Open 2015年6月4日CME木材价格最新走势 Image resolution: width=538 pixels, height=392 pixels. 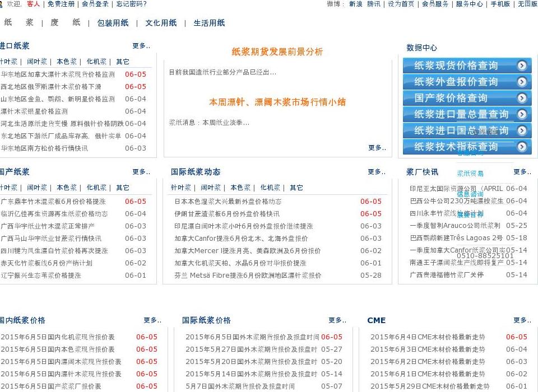pyautogui.click(x=428, y=337)
